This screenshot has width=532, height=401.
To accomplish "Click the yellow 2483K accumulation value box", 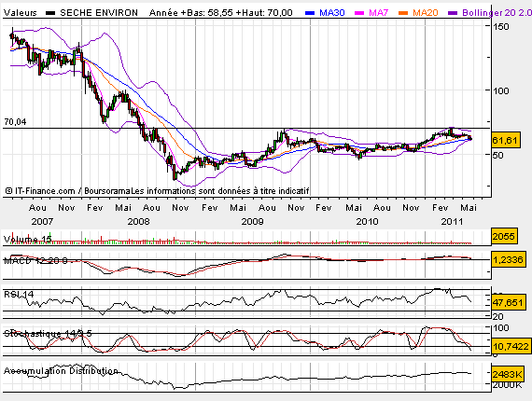I will [508, 374].
